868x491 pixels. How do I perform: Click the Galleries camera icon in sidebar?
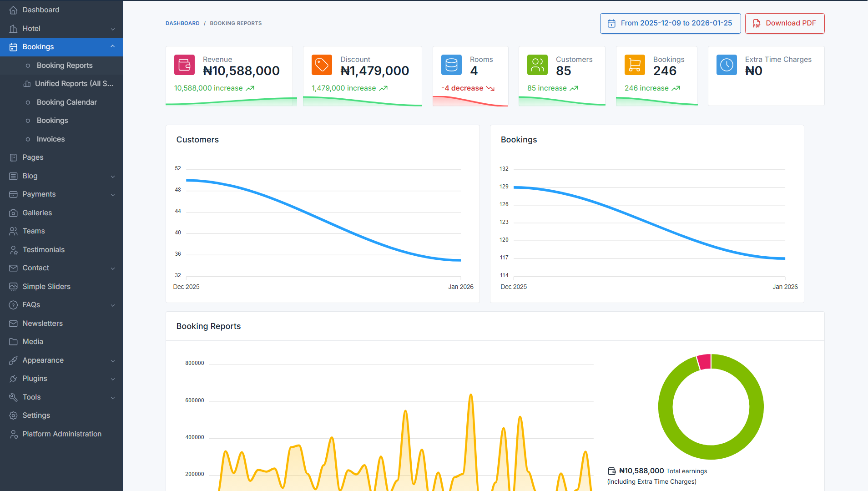(x=13, y=213)
